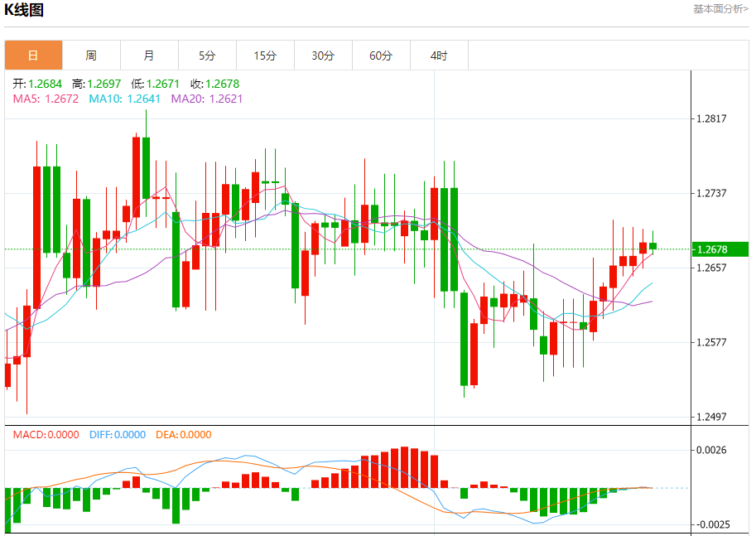Click the 1.2497 price axis label

(x=711, y=417)
